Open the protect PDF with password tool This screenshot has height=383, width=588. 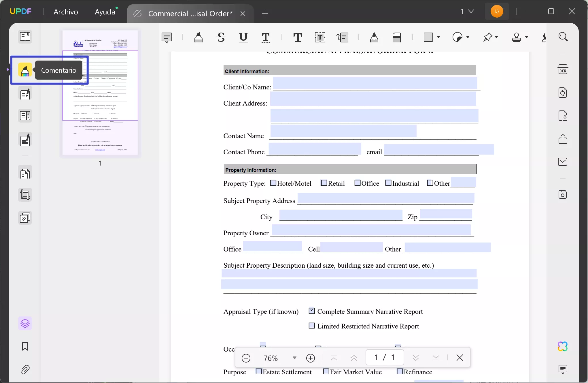click(563, 116)
